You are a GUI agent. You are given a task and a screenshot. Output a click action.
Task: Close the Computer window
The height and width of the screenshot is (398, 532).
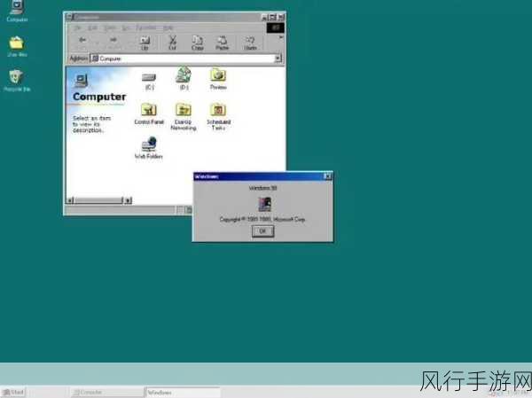pos(281,17)
